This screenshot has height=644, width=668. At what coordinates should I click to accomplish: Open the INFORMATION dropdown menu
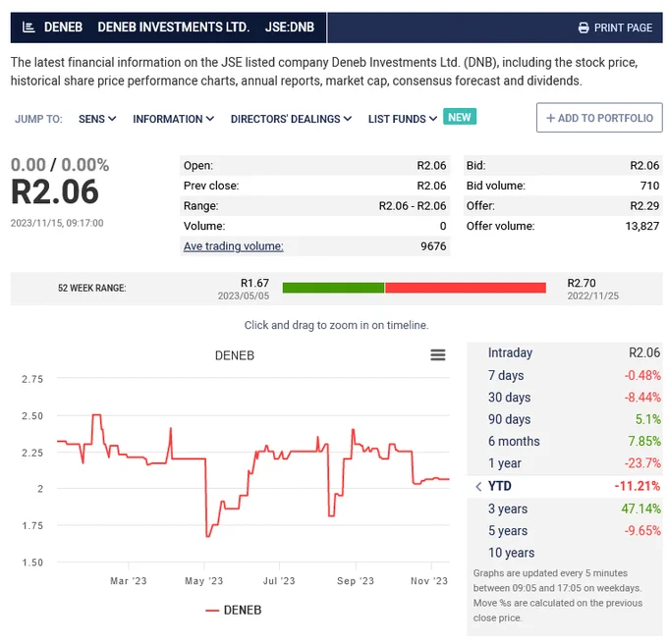tap(174, 119)
